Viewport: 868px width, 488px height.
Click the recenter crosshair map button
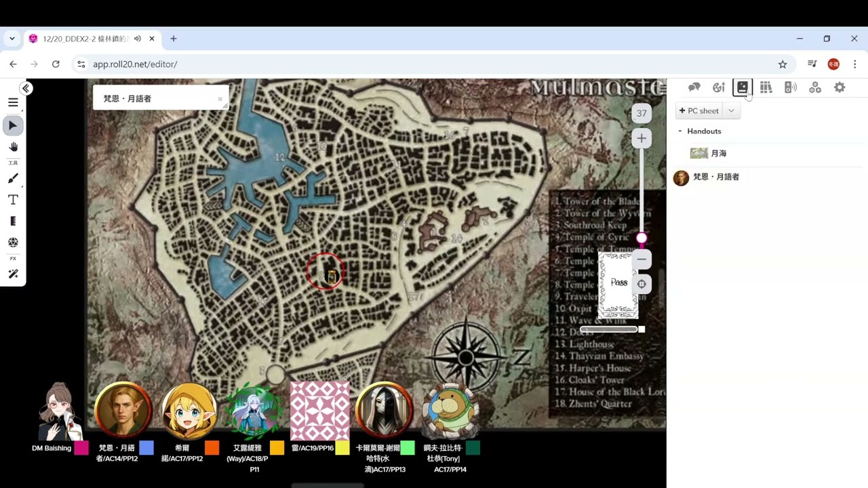pos(642,284)
